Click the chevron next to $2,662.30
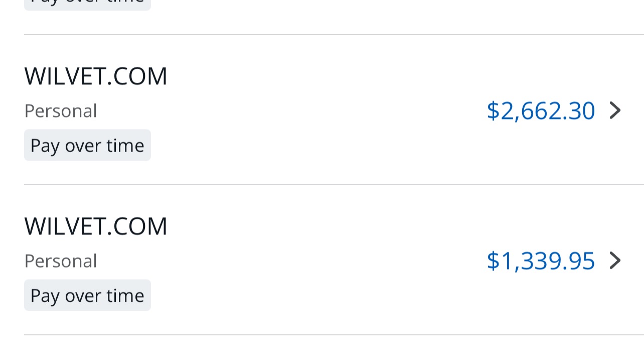This screenshot has height=364, width=644. [x=615, y=110]
